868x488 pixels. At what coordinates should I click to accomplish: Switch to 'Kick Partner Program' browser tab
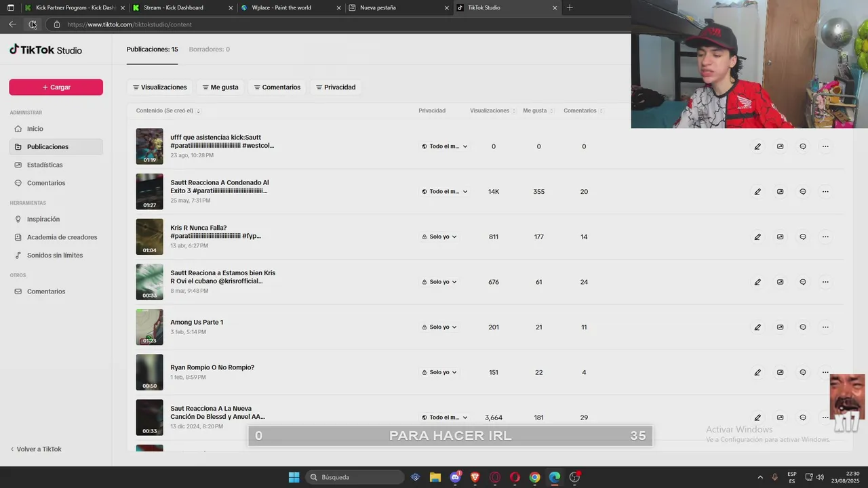coord(74,7)
